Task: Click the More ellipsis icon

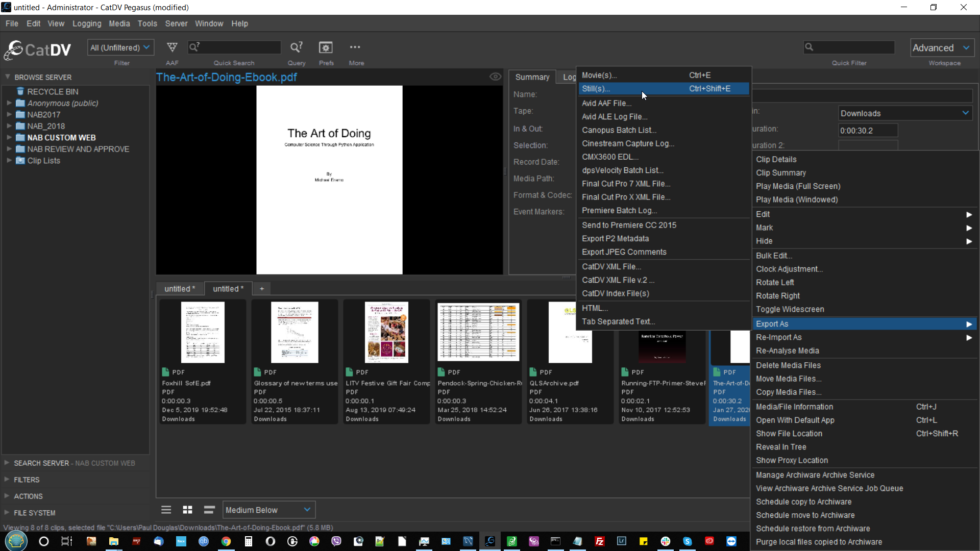Action: pyautogui.click(x=355, y=47)
